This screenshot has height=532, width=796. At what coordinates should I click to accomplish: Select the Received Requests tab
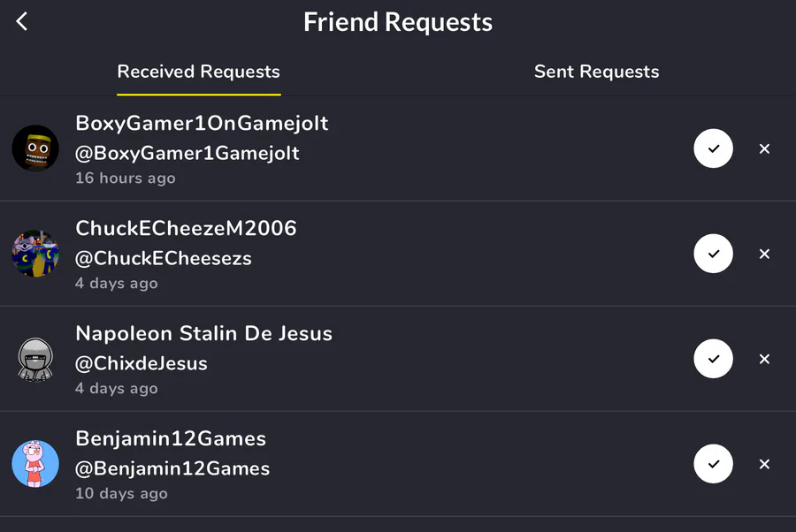pyautogui.click(x=199, y=72)
